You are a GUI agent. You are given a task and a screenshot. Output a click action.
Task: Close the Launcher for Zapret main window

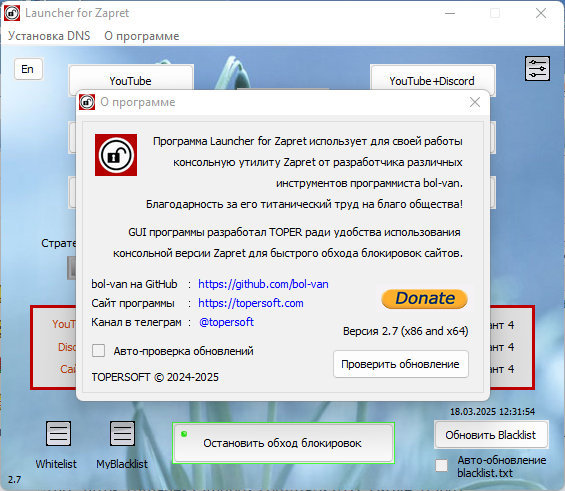(541, 13)
